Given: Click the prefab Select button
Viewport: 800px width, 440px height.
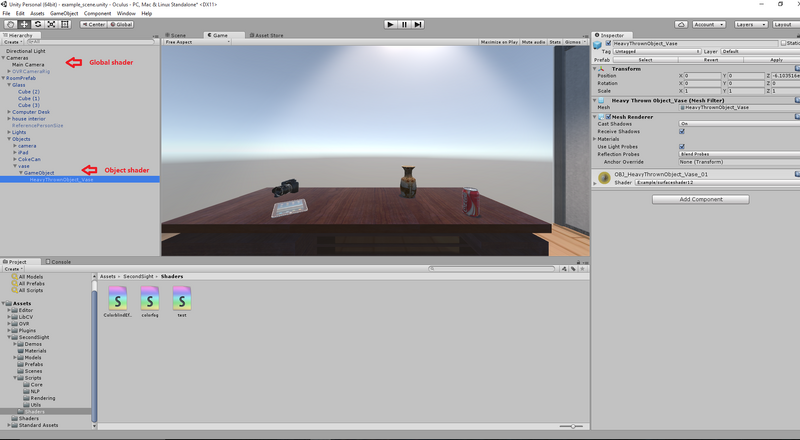Looking at the screenshot, I should tap(645, 60).
